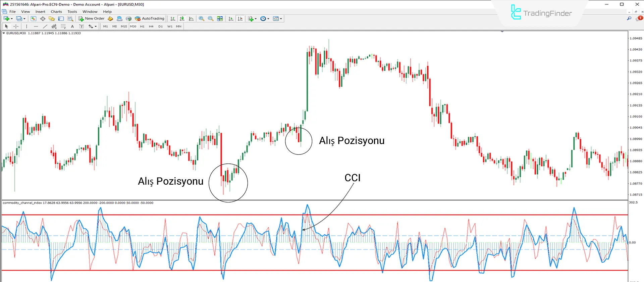Open the notifications chat icon with badge
Viewport: 644px width, 282px height.
click(x=639, y=18)
